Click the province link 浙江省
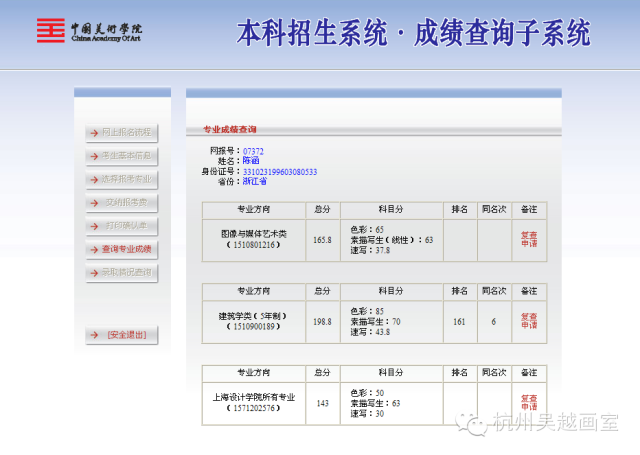 [x=255, y=181]
